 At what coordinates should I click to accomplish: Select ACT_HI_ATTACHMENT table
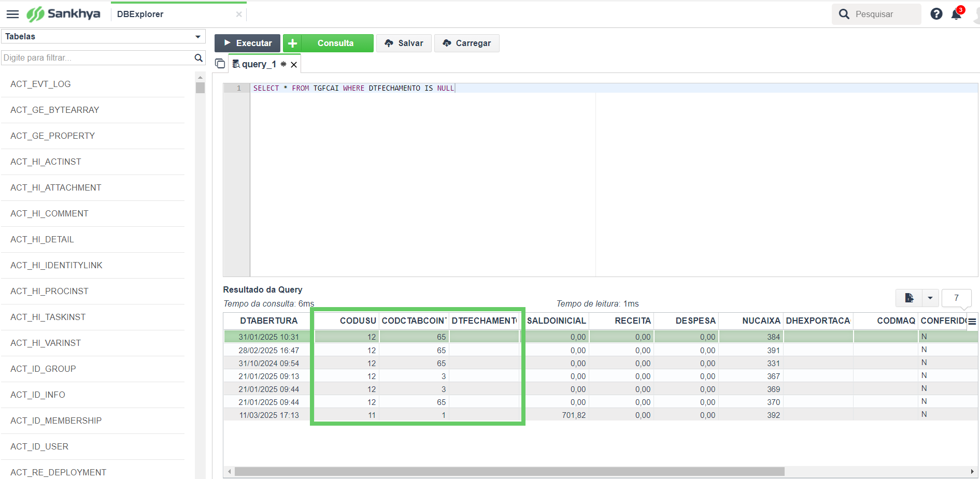[x=55, y=187]
